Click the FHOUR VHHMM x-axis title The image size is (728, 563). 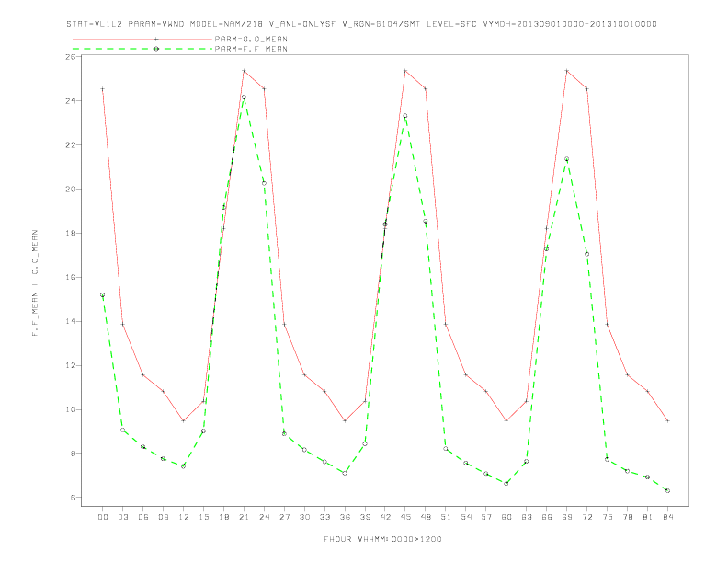[x=382, y=539]
